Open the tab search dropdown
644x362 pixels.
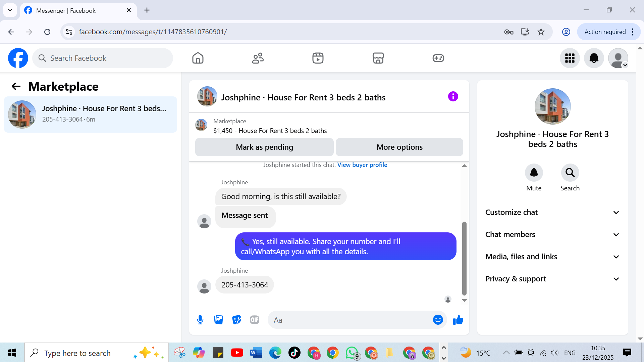(10, 10)
